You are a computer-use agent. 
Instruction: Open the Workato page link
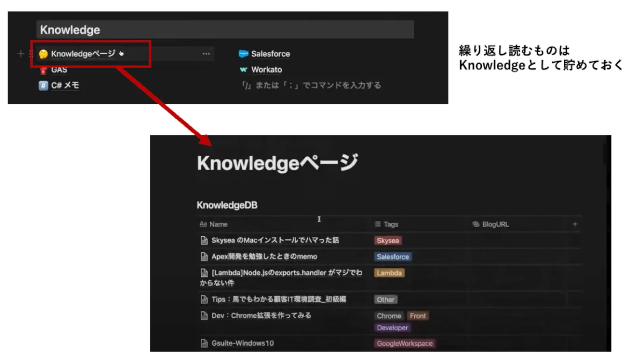(266, 70)
